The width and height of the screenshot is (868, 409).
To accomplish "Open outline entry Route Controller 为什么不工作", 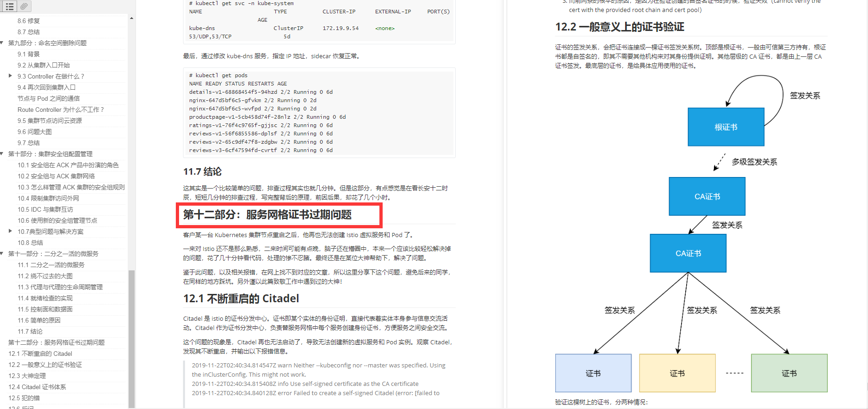I will [61, 110].
